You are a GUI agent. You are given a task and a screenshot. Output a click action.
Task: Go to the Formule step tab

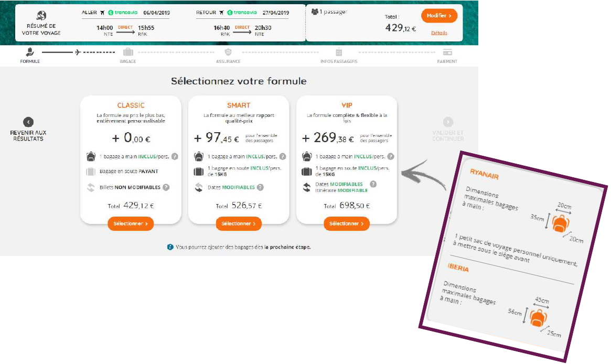tap(30, 55)
